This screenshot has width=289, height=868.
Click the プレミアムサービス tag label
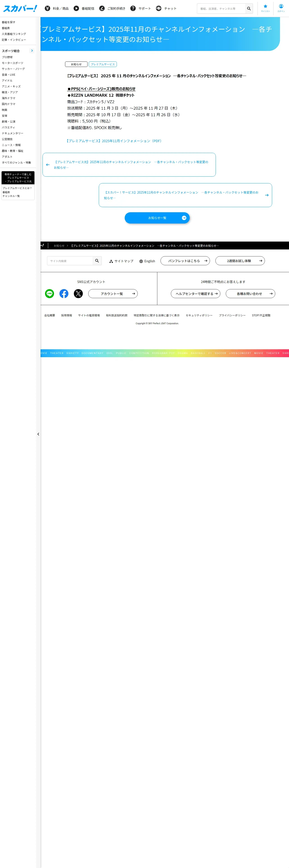[x=103, y=64]
